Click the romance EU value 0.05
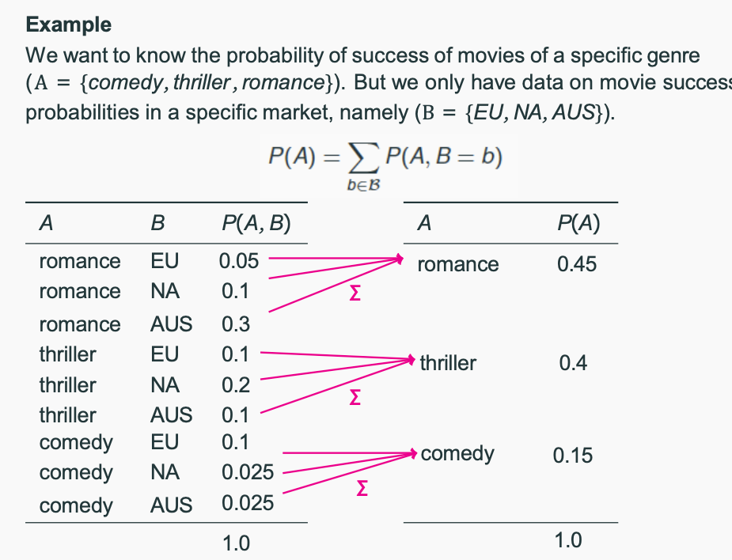The height and width of the screenshot is (560, 732). click(238, 261)
